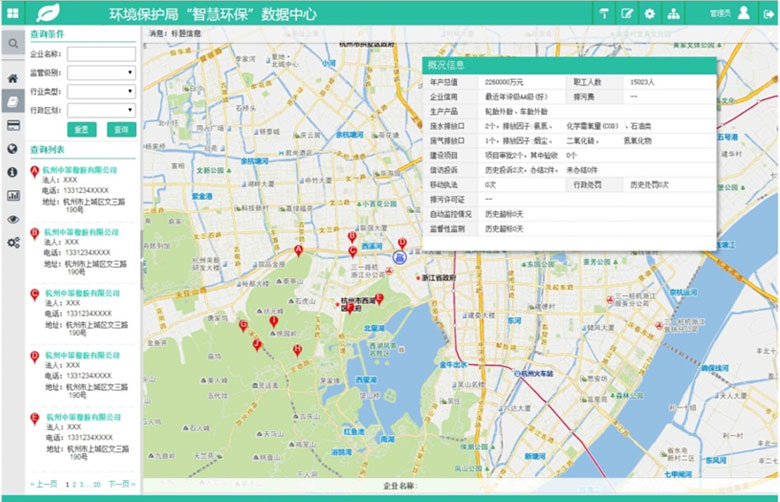This screenshot has width=780, height=502.
Task: Click the 企业名称 text input field
Action: tap(101, 54)
